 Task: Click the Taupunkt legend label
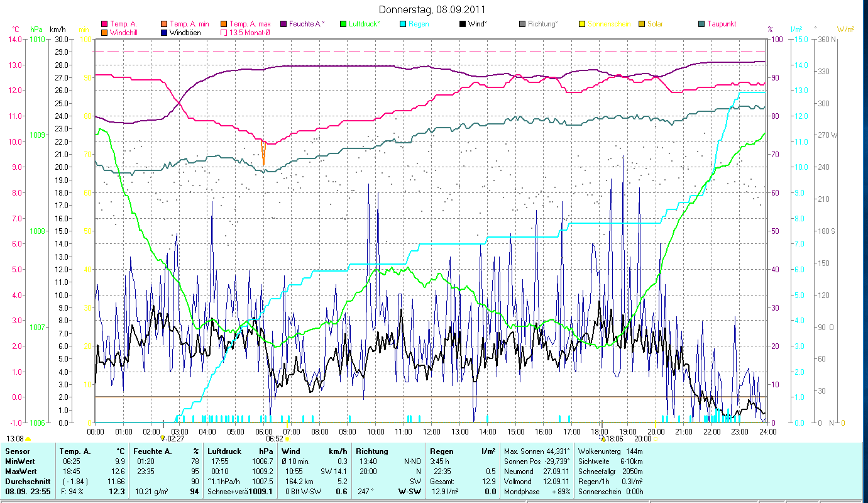[x=721, y=25]
